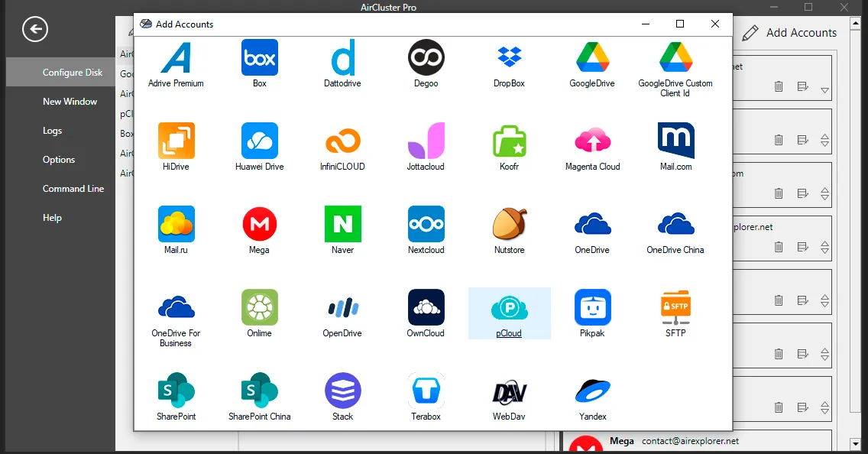This screenshot has height=454, width=868.
Task: Select Koofr cloud icon
Action: 510,147
